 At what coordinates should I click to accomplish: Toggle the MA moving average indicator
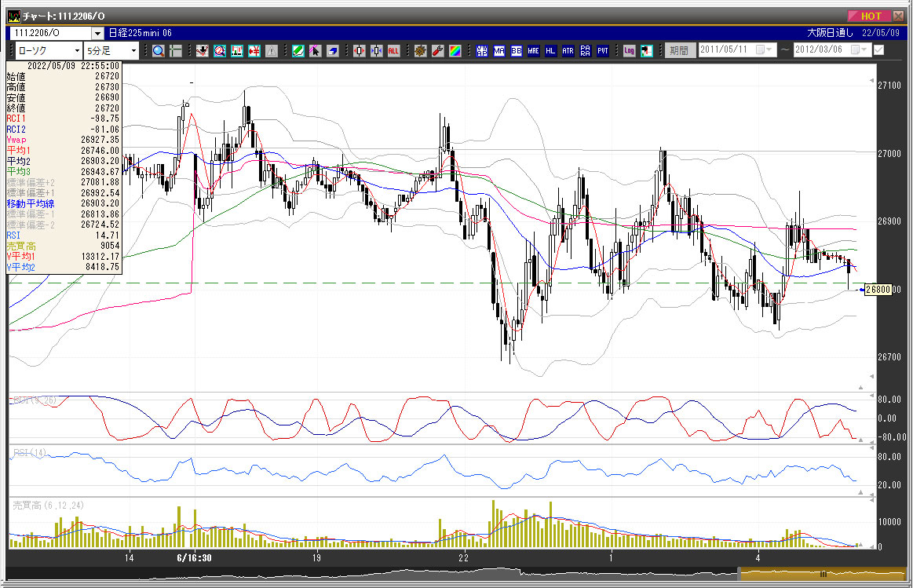tap(499, 51)
